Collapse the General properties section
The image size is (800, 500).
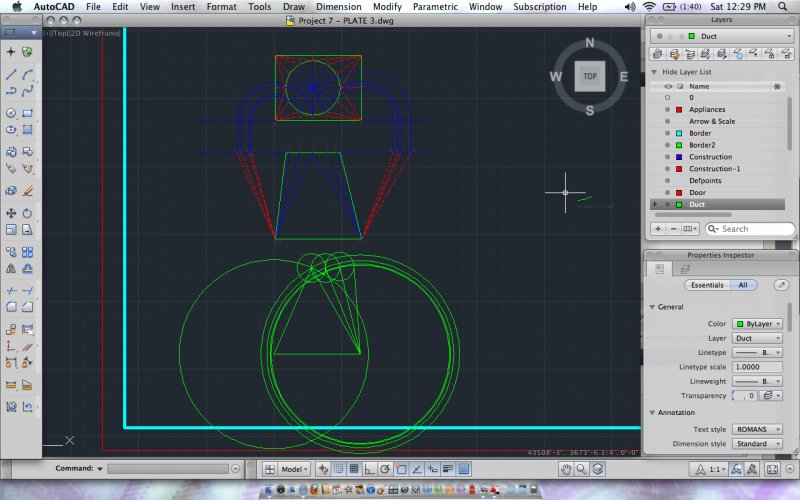[652, 307]
